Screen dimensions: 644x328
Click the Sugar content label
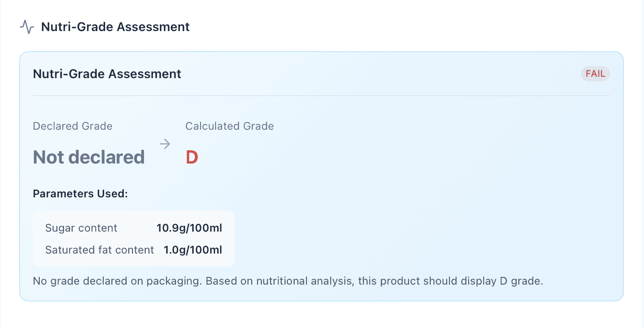click(81, 228)
